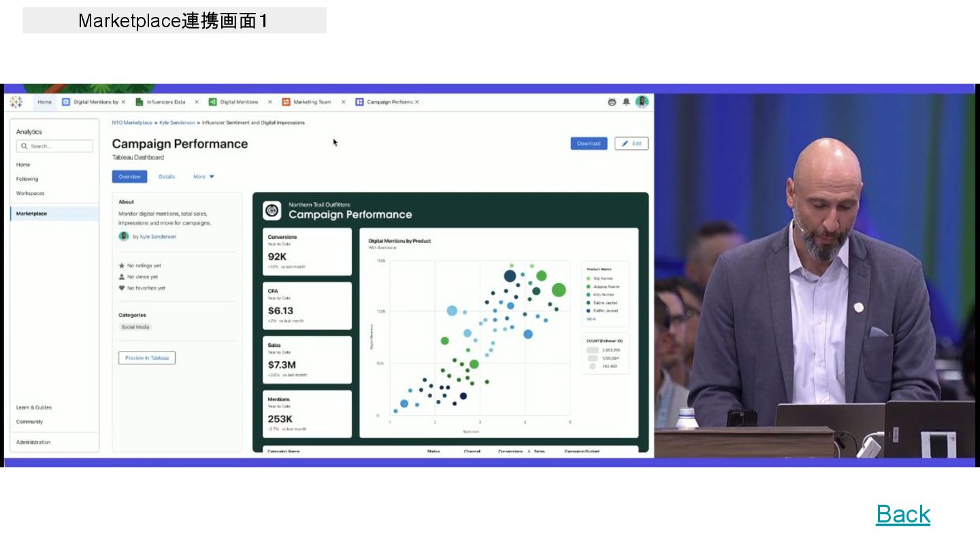Click the Sabre Jacket legend color dot
The image size is (980, 551).
pyautogui.click(x=588, y=303)
